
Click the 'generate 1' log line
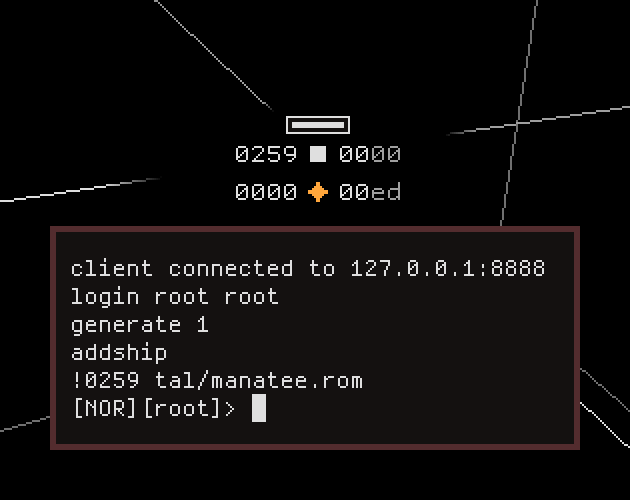pos(140,325)
